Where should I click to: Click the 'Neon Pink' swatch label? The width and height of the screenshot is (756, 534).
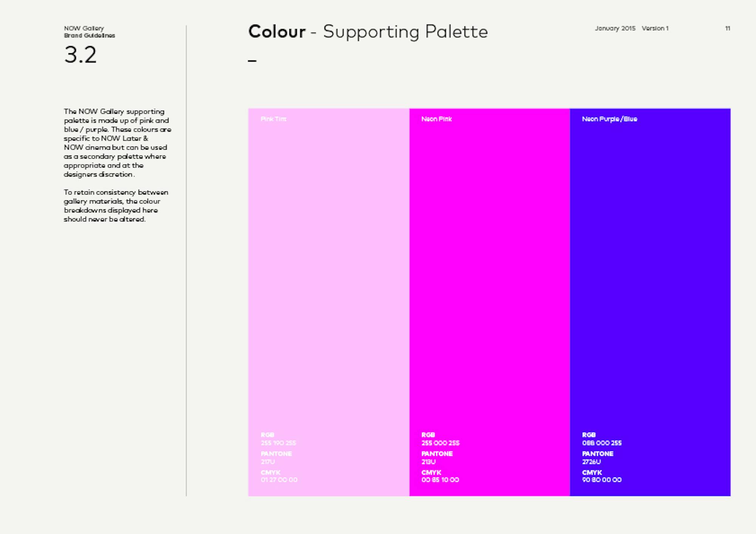click(x=436, y=119)
